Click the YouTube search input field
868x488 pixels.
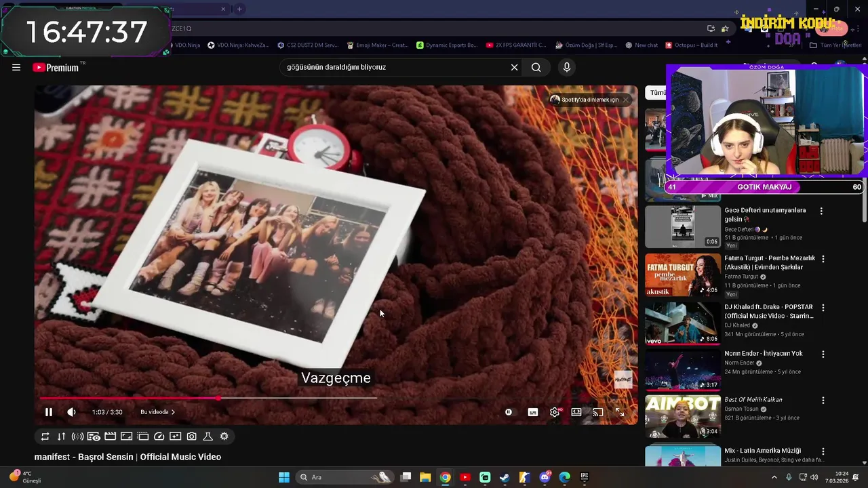397,67
